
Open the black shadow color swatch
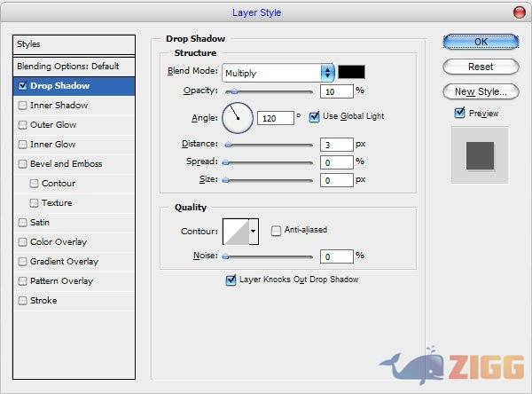pyautogui.click(x=351, y=72)
